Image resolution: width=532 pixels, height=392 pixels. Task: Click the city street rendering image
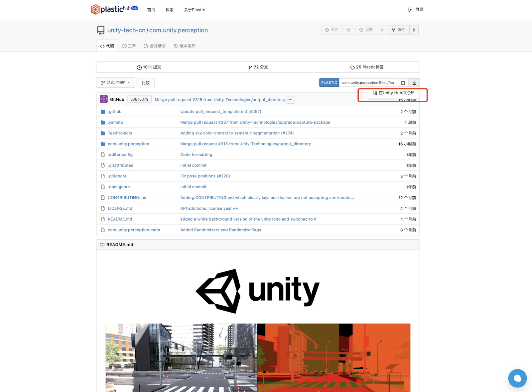point(181,358)
